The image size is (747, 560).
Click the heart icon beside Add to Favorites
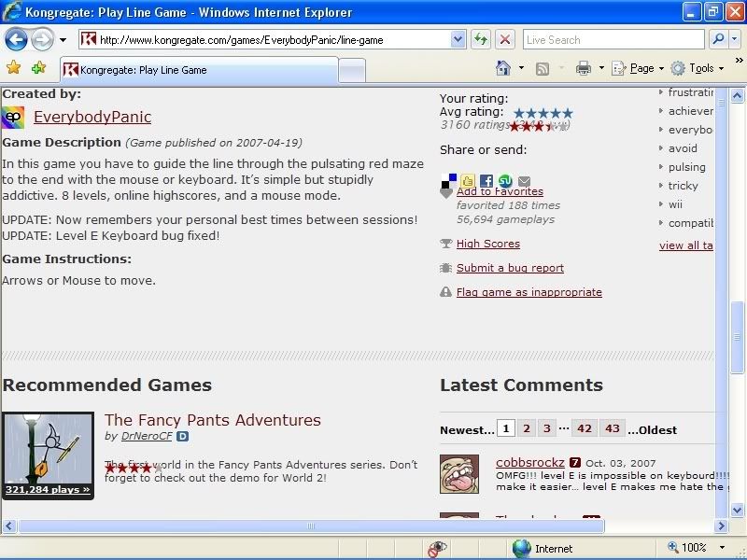pyautogui.click(x=446, y=193)
